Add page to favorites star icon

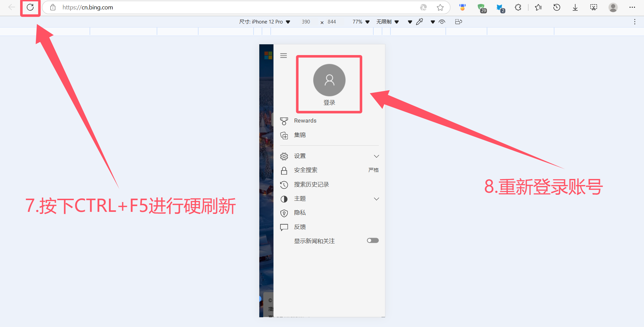click(x=440, y=7)
